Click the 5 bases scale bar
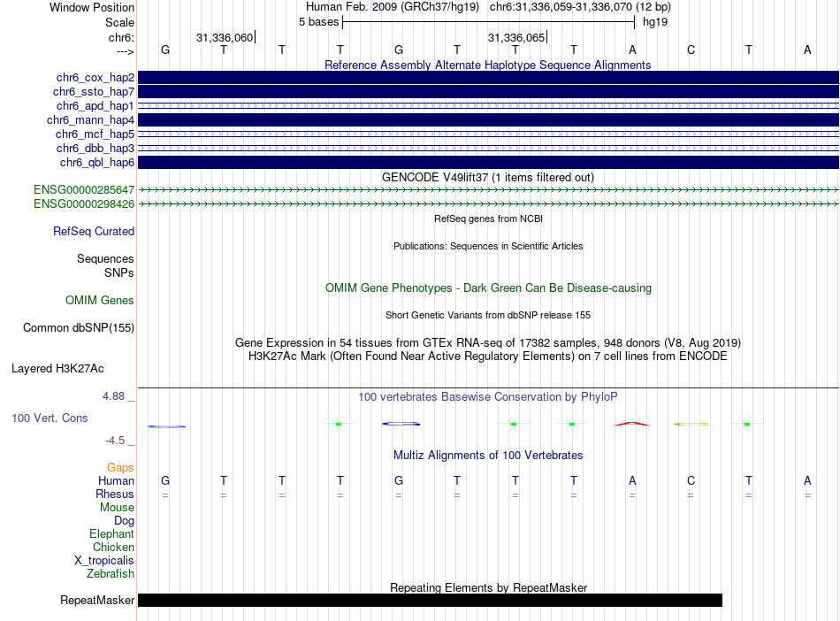The image size is (840, 621). [x=488, y=22]
